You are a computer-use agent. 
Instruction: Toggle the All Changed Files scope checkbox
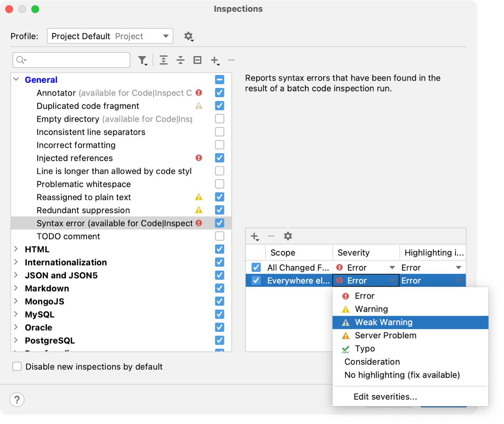256,268
